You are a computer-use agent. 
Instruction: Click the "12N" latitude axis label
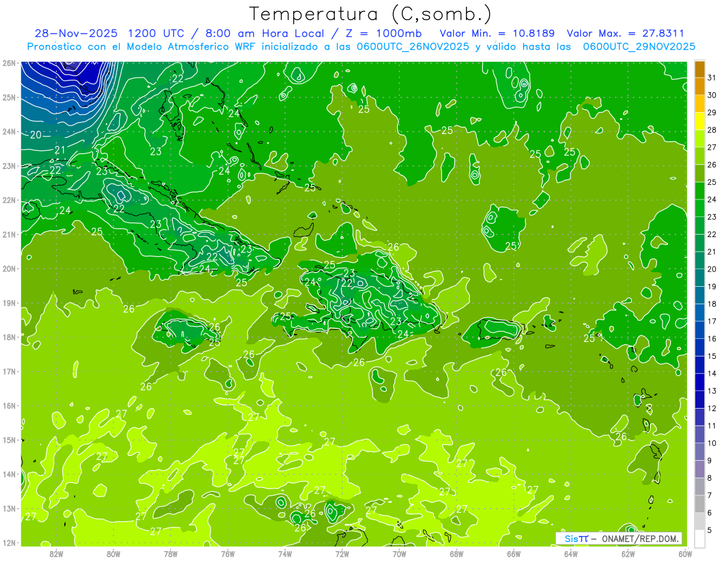[x=9, y=543]
